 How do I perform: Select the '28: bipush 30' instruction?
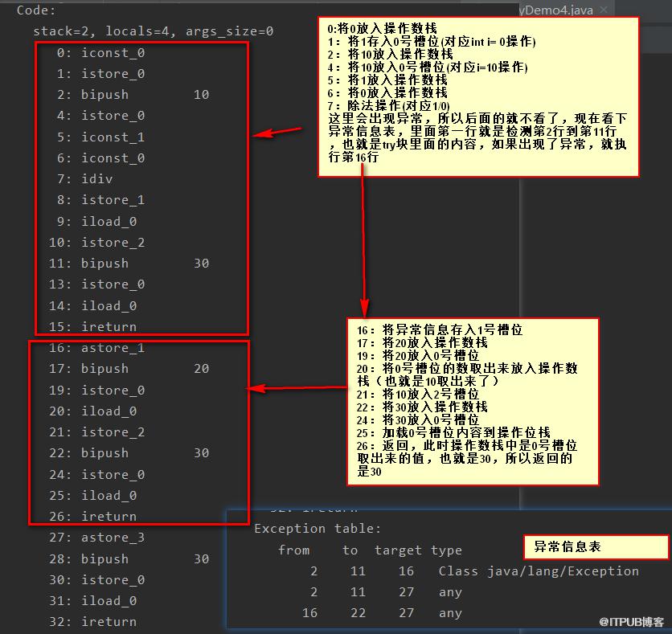point(129,559)
